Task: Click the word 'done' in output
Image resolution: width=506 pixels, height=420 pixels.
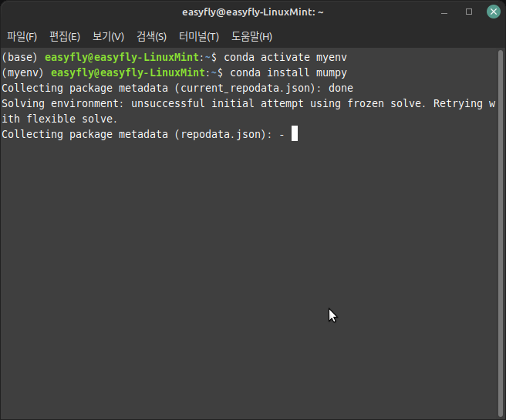Action: [341, 89]
